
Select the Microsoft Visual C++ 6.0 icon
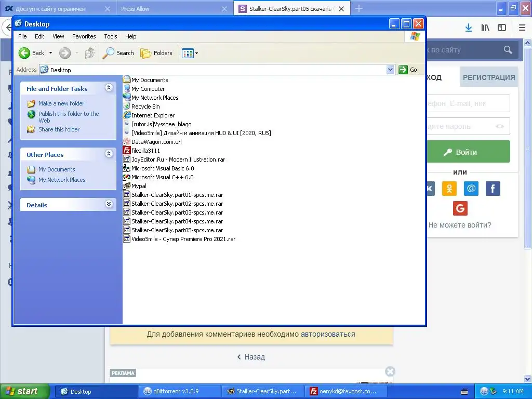click(x=127, y=177)
